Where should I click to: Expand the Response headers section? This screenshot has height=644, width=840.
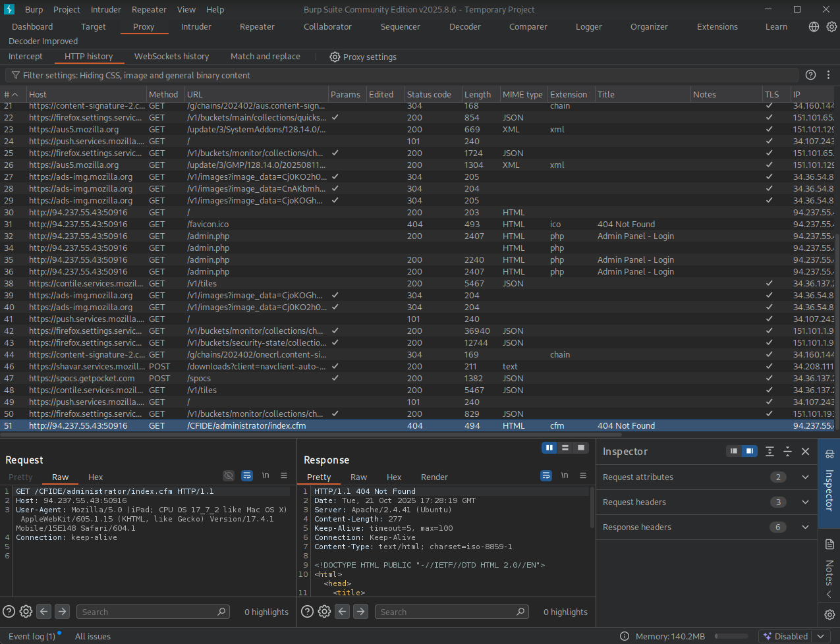point(805,527)
